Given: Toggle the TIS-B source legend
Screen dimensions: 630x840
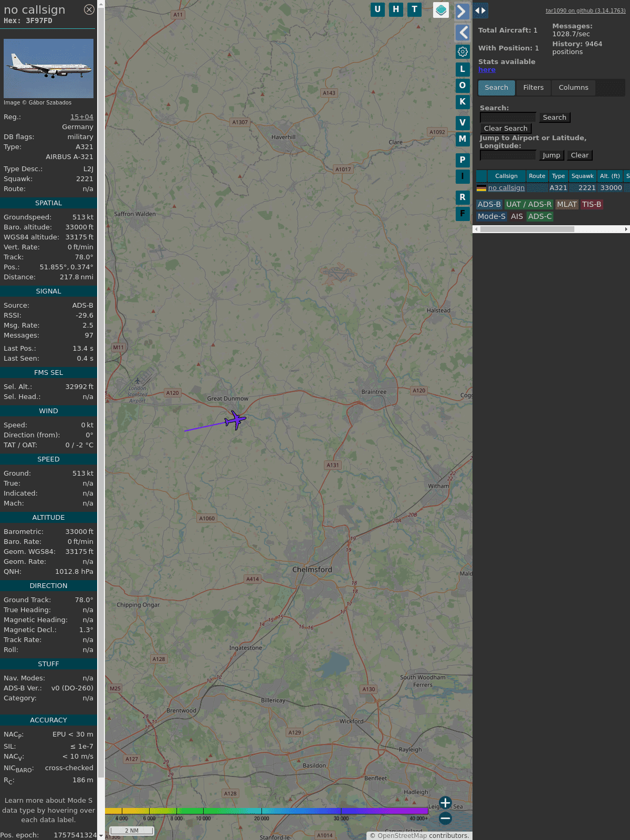Looking at the screenshot, I should (592, 205).
